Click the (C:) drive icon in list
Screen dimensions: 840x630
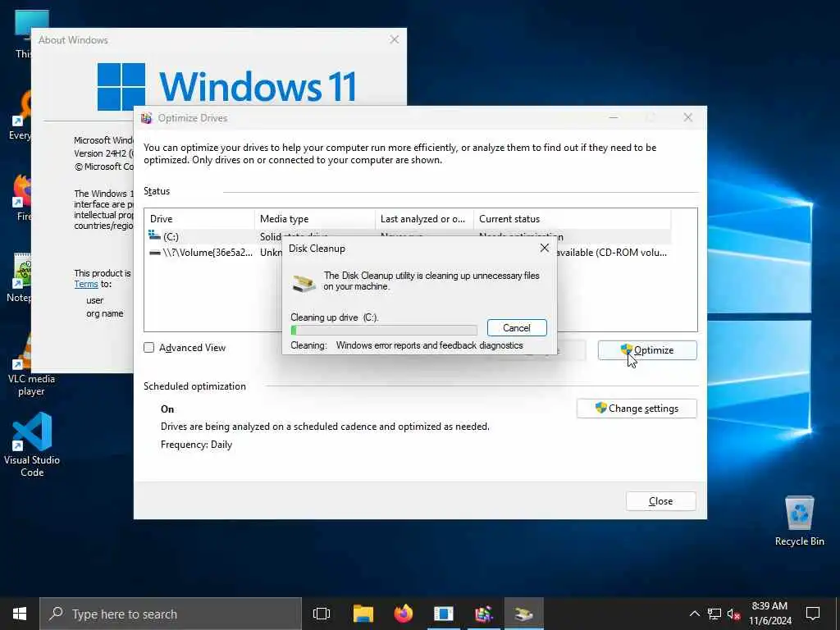click(x=155, y=235)
